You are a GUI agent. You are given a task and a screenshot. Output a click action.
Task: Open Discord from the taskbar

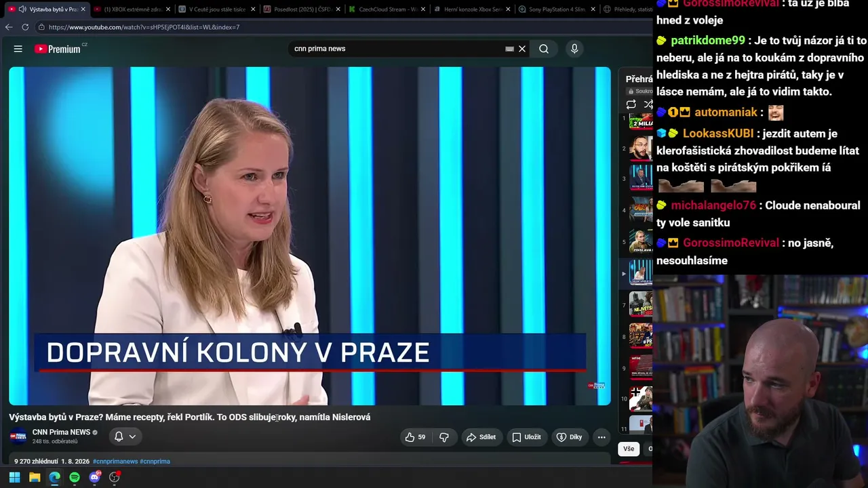coord(94,477)
